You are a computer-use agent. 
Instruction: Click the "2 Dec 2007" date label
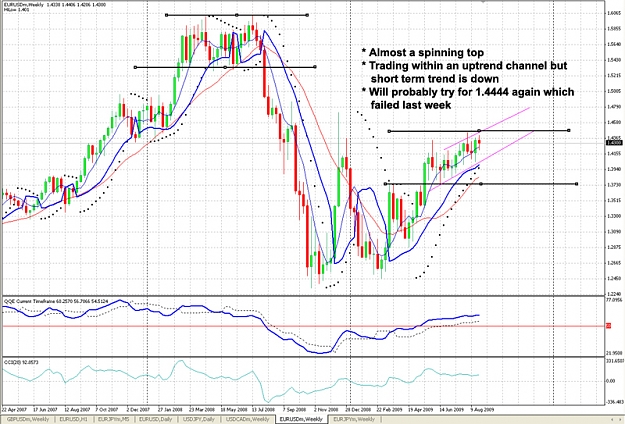(138, 409)
